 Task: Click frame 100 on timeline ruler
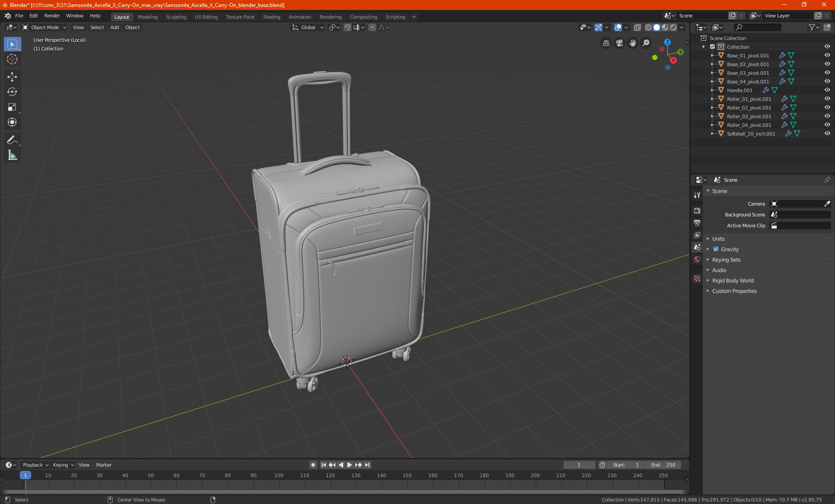(x=279, y=475)
